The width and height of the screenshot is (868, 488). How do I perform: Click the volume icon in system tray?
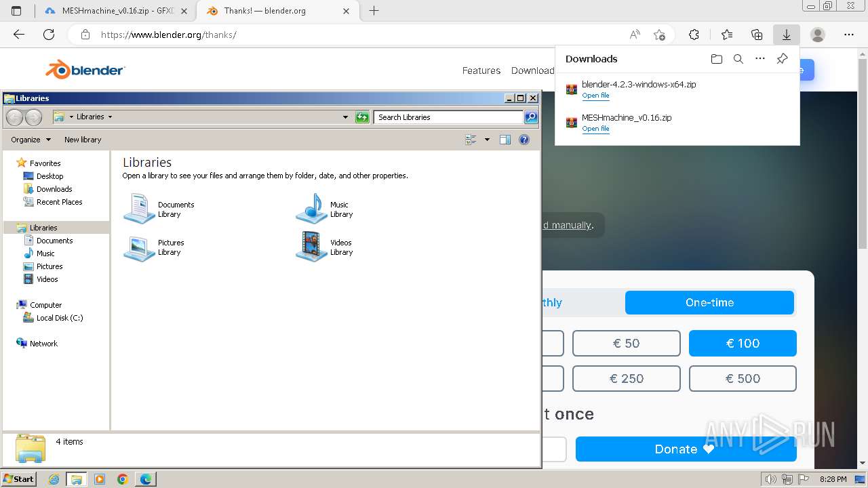(770, 479)
